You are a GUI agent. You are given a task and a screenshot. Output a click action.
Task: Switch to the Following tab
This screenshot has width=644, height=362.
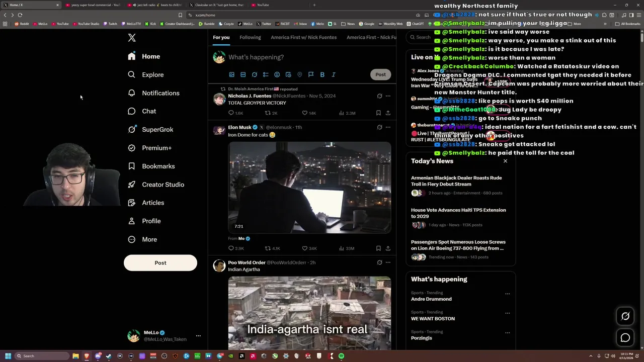pyautogui.click(x=250, y=37)
